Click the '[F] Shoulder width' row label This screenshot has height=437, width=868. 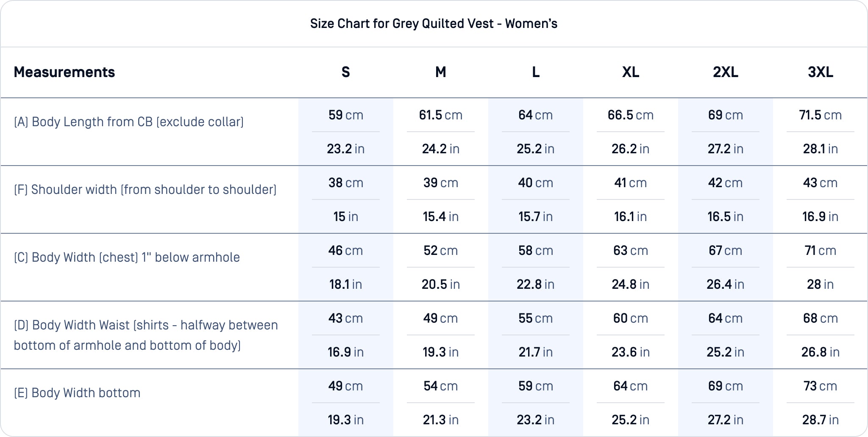pyautogui.click(x=145, y=190)
